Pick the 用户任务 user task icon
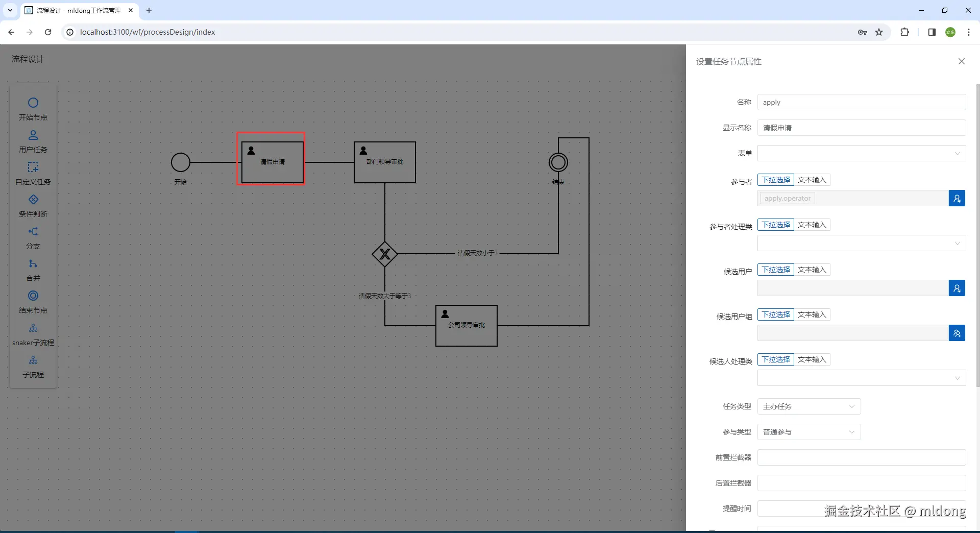 tap(33, 135)
